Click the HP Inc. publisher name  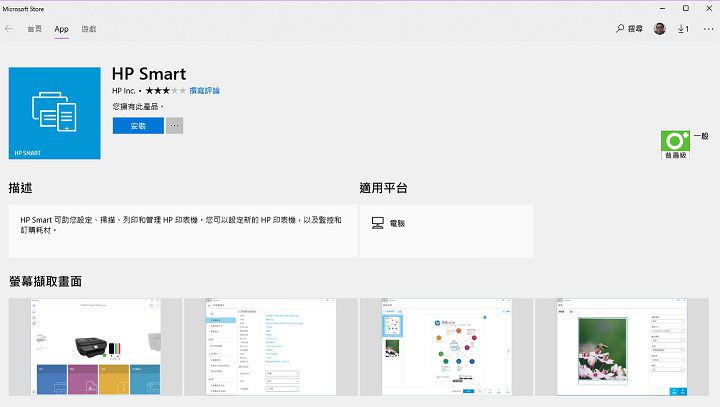[x=123, y=91]
